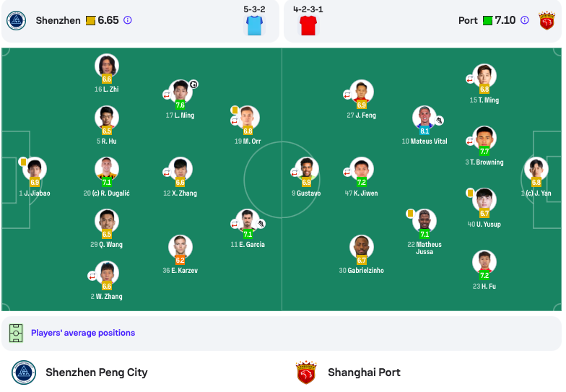Viewport: 566px width, 392px height.
Task: Open the Shanghai Port team link at the bottom
Action: coord(364,373)
